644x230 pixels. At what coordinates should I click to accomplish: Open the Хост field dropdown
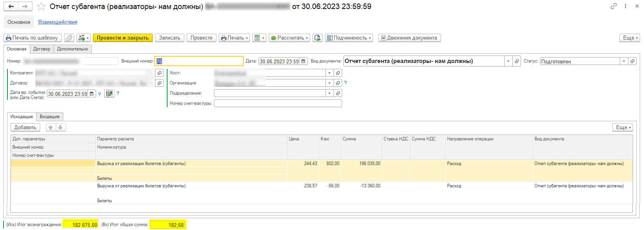click(329, 73)
